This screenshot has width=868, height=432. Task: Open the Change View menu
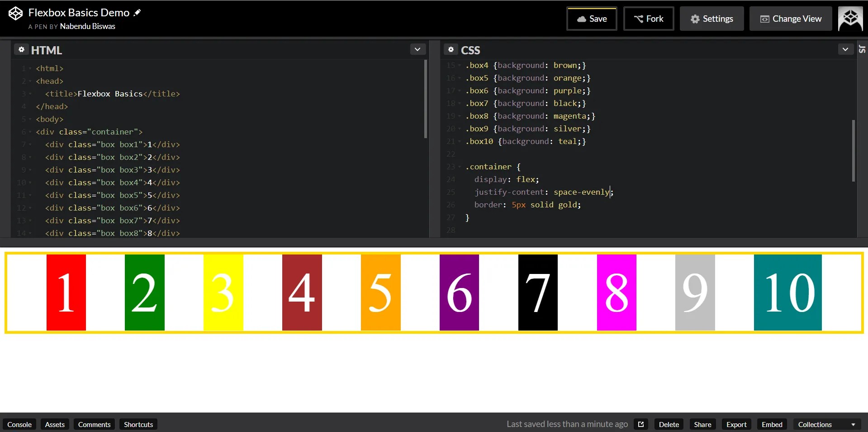[x=790, y=19]
